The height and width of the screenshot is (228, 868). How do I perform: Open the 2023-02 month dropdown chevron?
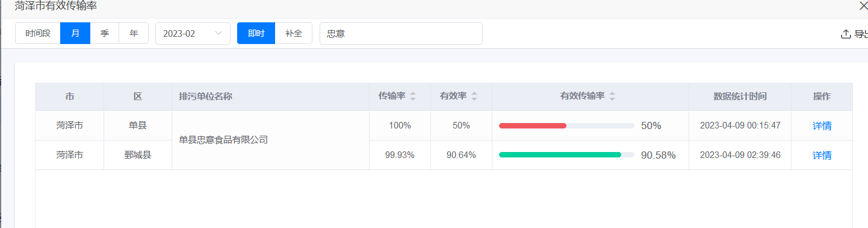pyautogui.click(x=219, y=34)
